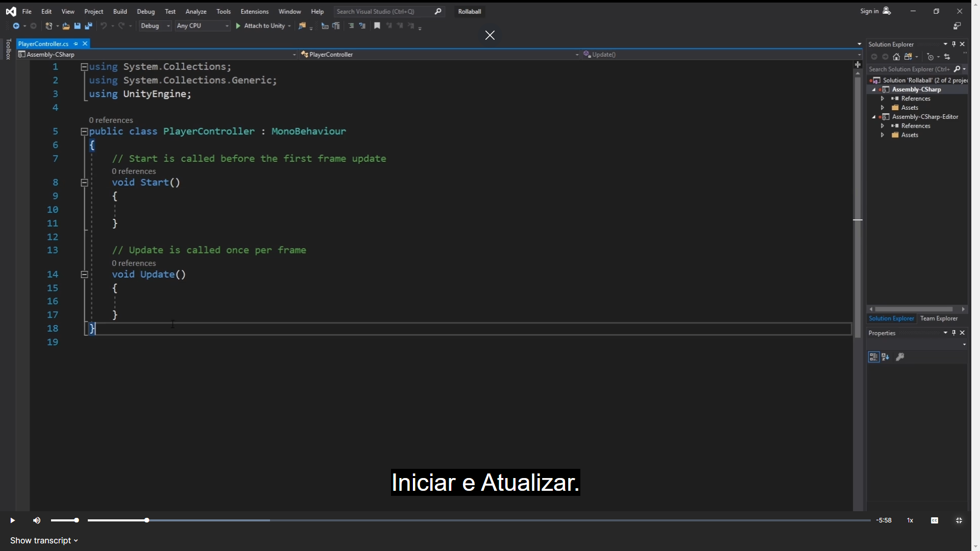Click the play button on video timeline
Screen dimensions: 980x551
(x=12, y=520)
